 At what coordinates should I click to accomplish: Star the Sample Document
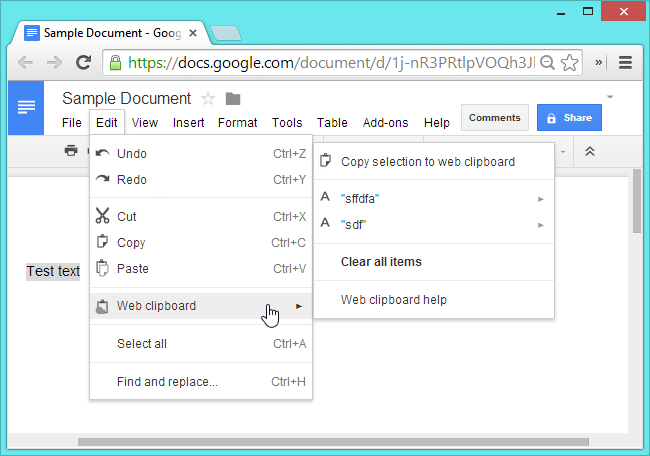tap(208, 98)
